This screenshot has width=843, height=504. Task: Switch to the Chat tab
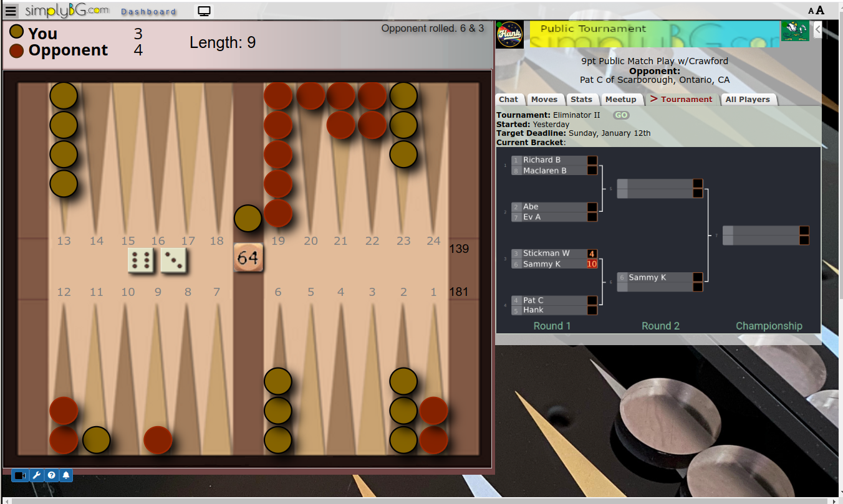[x=508, y=100]
